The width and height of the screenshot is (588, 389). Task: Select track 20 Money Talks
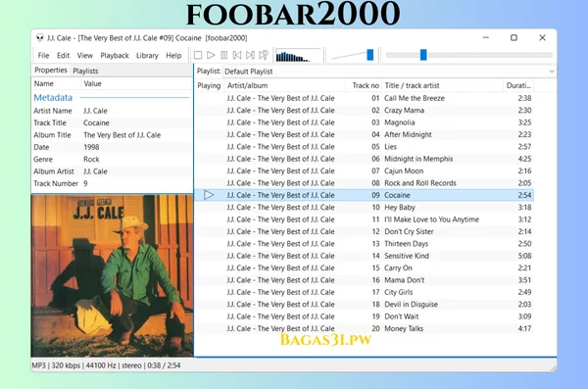click(x=365, y=328)
